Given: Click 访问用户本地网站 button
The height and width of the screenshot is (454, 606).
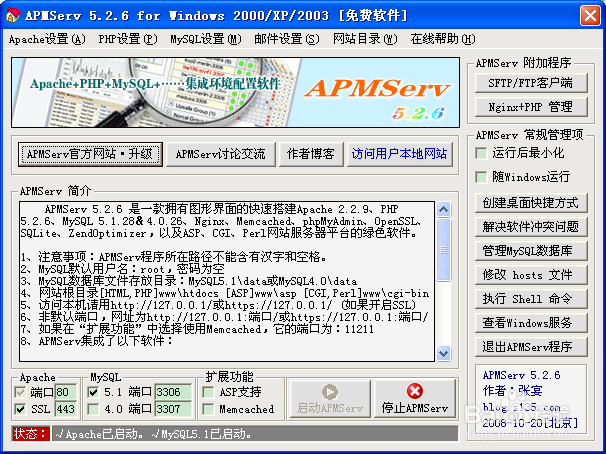Looking at the screenshot, I should tap(399, 154).
